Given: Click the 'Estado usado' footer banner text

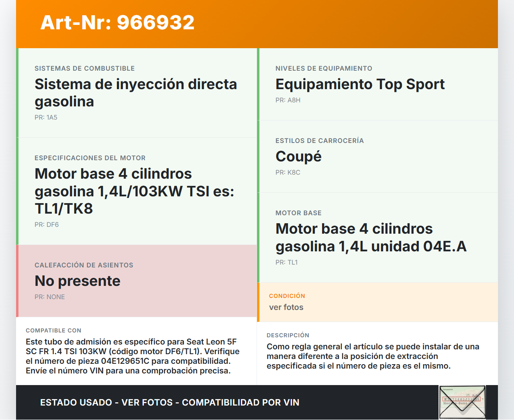Looking at the screenshot, I should 169,403.
